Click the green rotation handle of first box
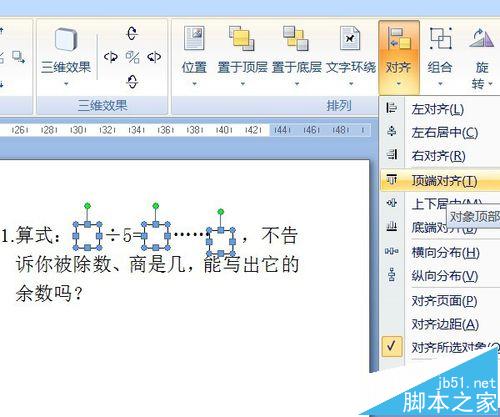 (87, 206)
